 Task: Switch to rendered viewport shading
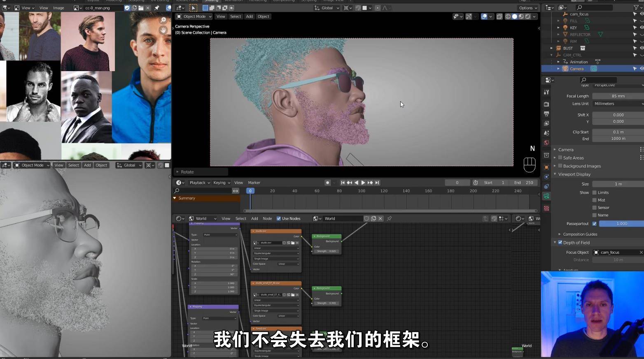(x=527, y=16)
